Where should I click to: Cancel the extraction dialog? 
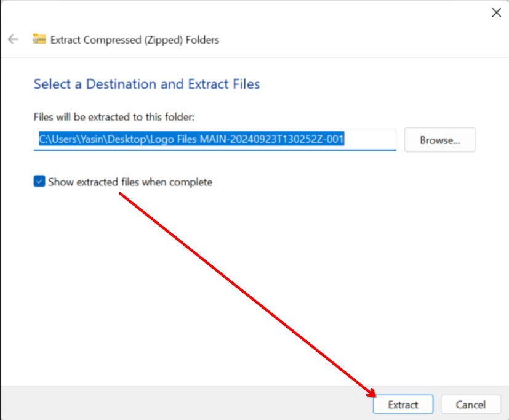coord(471,405)
